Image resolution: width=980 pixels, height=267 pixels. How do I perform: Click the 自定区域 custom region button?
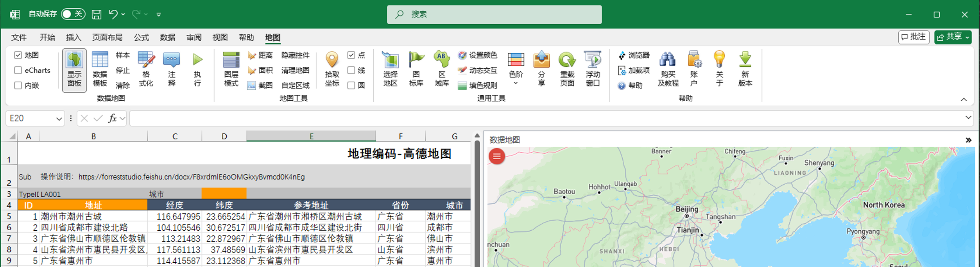[296, 85]
